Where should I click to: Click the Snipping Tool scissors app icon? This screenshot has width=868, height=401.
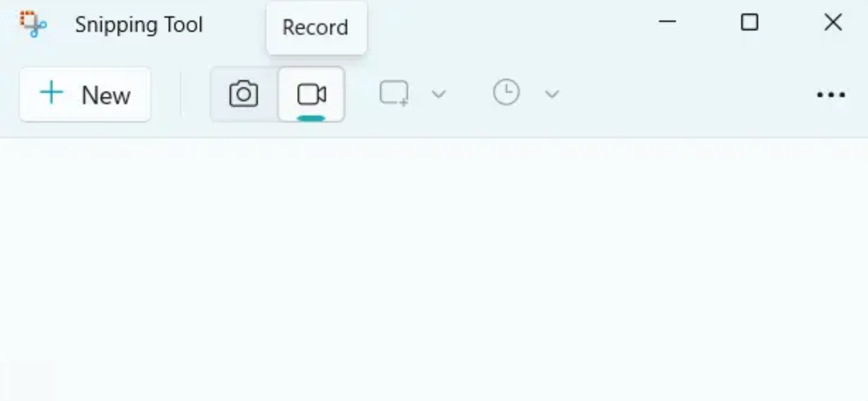coord(33,24)
